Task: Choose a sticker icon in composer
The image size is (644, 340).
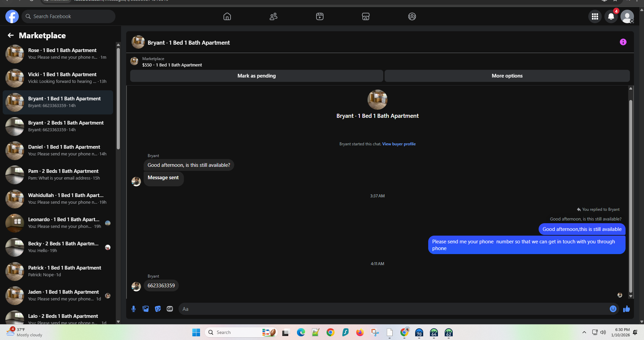Action: pyautogui.click(x=158, y=309)
